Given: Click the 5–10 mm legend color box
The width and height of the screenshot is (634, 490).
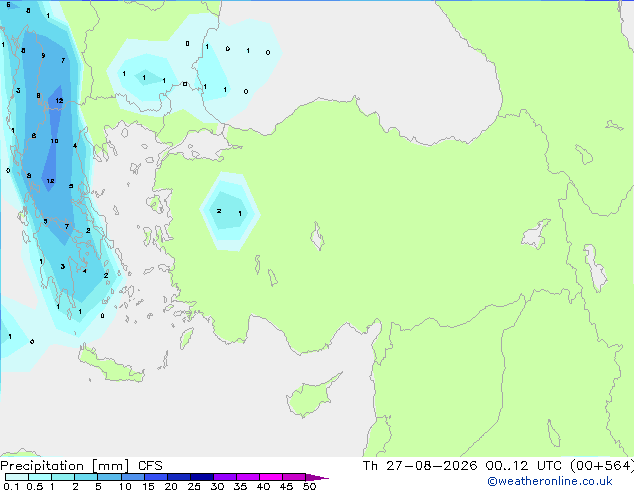Looking at the screenshot, I should (x=109, y=477).
